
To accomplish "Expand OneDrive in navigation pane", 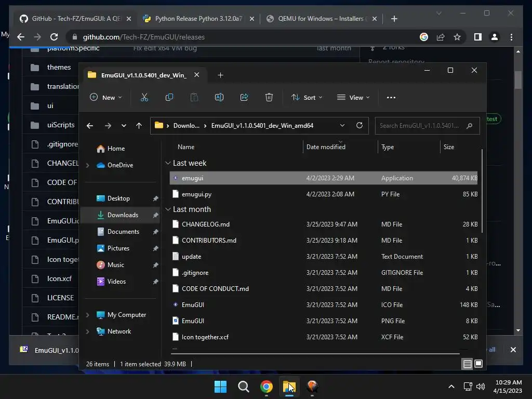I will point(87,165).
